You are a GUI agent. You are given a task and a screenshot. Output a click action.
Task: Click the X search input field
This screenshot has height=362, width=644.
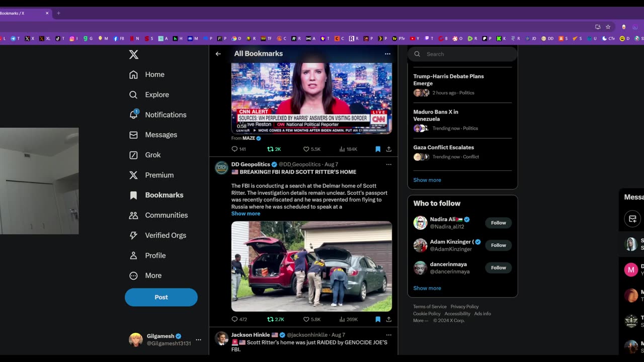point(462,54)
